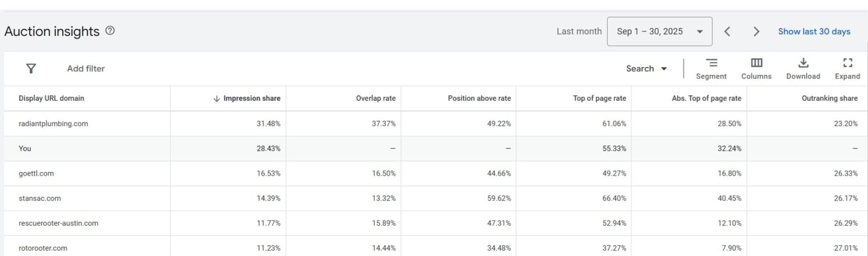Sort by Top of page rate header
The width and height of the screenshot is (868, 256).
tap(599, 98)
